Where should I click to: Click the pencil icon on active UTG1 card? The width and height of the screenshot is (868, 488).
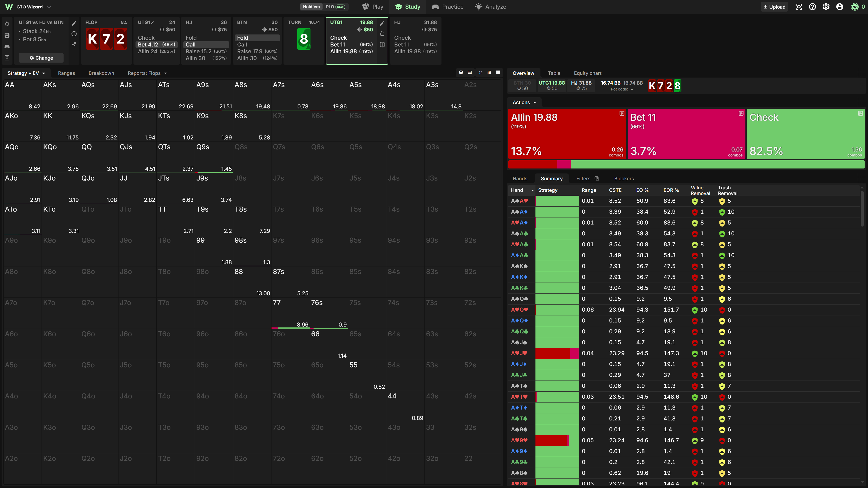tap(382, 24)
